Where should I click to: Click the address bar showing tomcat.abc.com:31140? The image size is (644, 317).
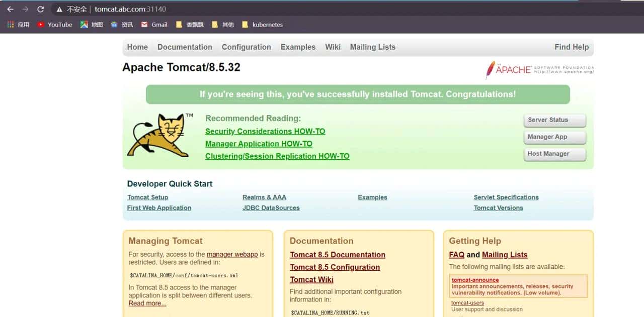(x=130, y=9)
